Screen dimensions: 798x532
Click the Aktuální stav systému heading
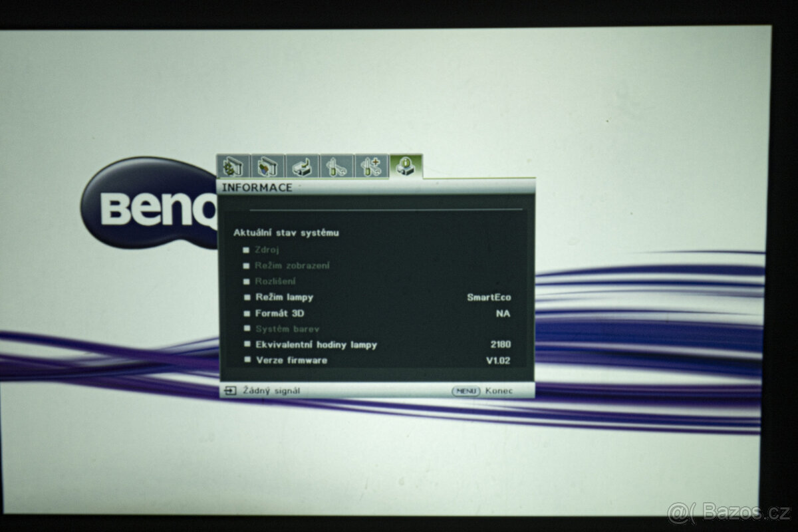285,233
